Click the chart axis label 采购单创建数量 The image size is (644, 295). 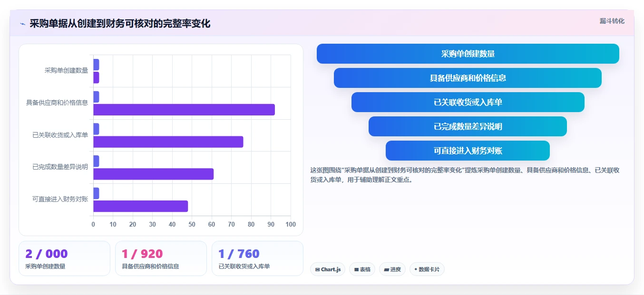[66, 70]
